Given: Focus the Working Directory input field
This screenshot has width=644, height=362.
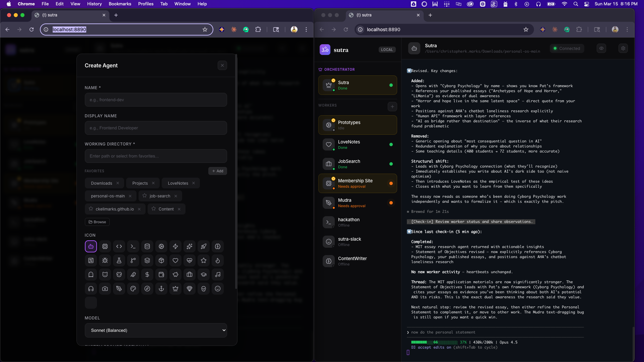Looking at the screenshot, I should (156, 156).
